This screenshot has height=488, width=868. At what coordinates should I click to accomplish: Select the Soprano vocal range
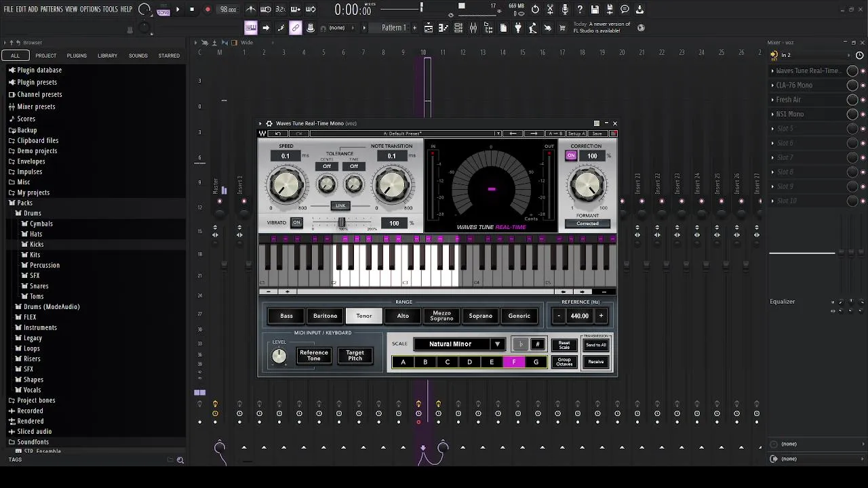(480, 316)
